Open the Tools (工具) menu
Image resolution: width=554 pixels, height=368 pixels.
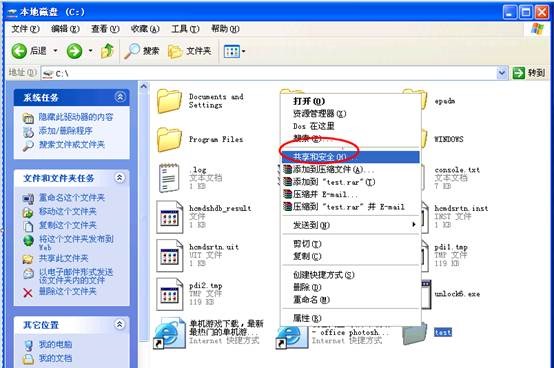tap(185, 29)
